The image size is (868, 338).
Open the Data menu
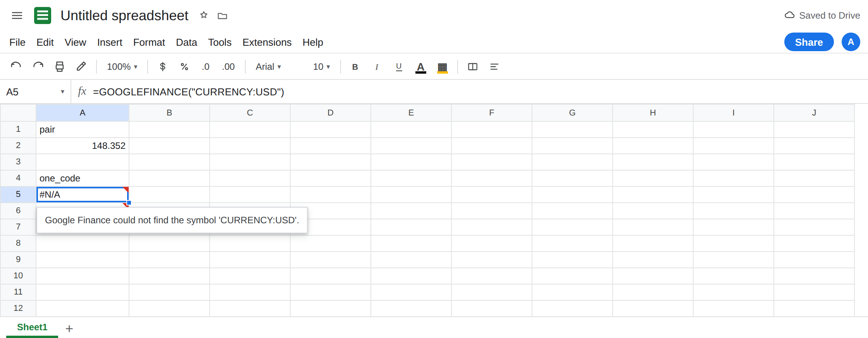186,42
